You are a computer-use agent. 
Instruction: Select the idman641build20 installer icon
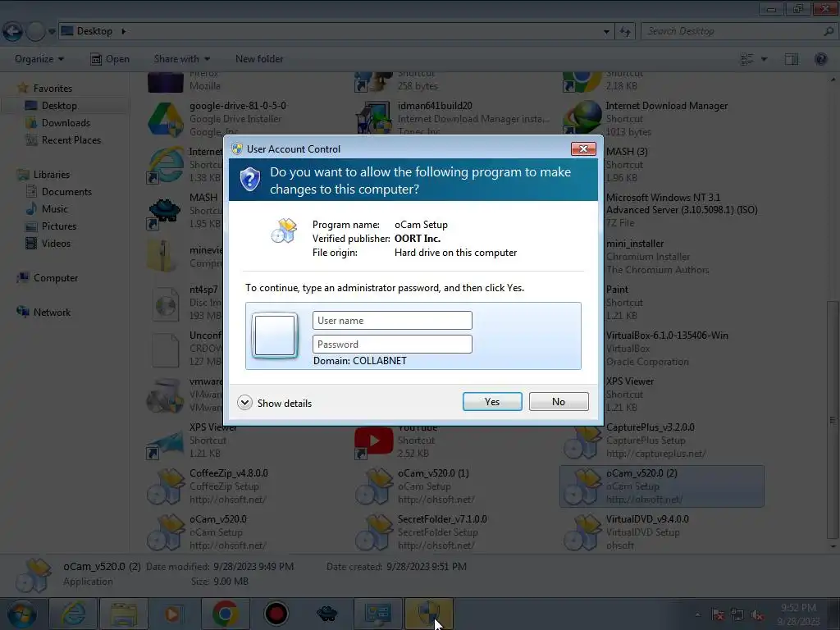click(x=374, y=118)
